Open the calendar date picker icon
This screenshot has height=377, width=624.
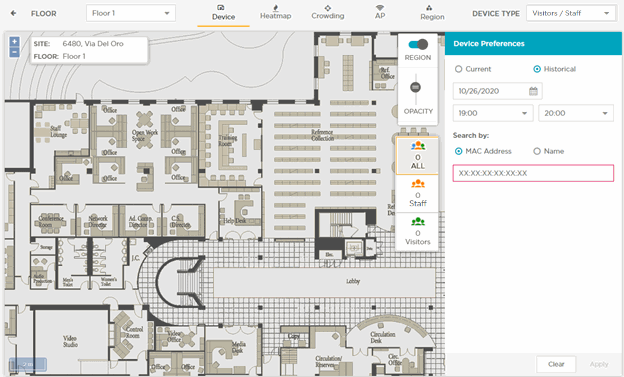pyautogui.click(x=533, y=91)
